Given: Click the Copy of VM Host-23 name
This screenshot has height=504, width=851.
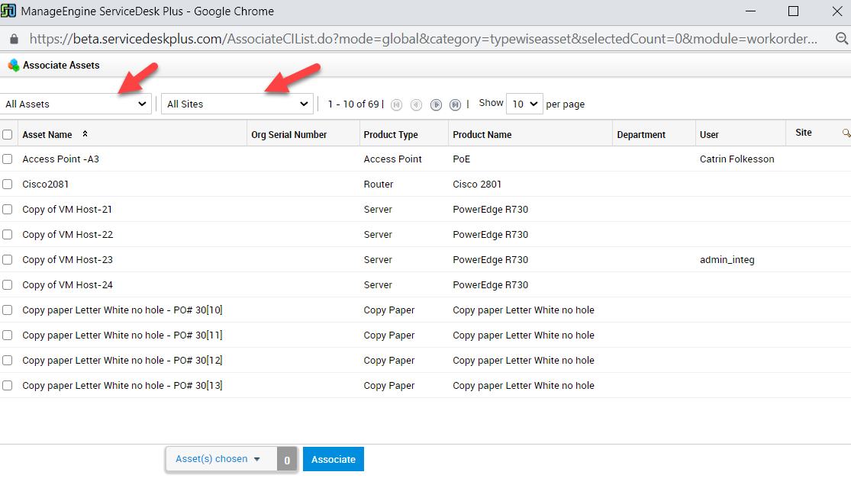Looking at the screenshot, I should coord(68,259).
